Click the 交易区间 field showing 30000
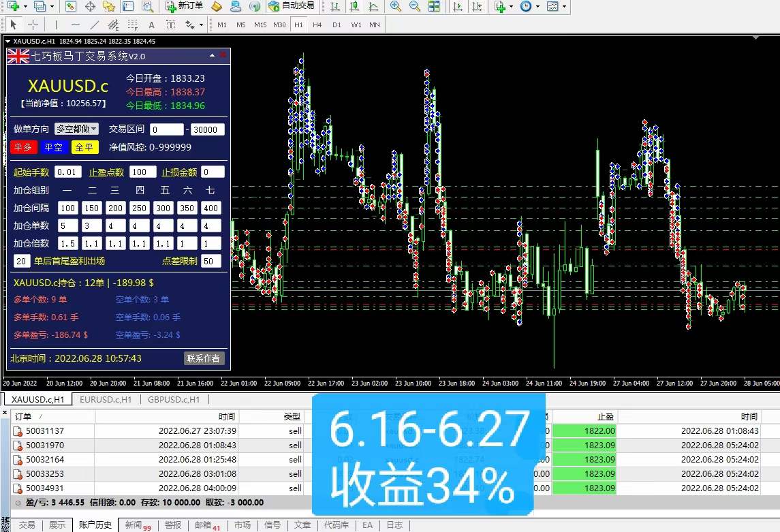Screen dimensions: 780x532 click(208, 130)
